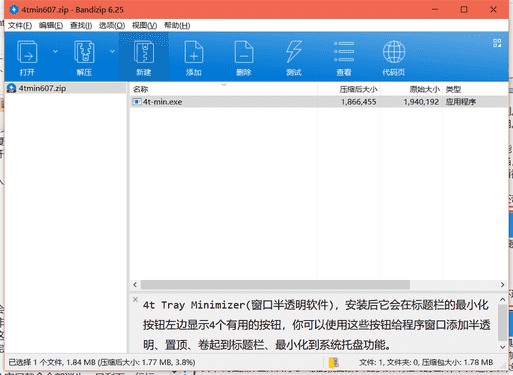Image resolution: width=513 pixels, height=375 pixels.
Task: Expand the Extract (解压) dropdown arrow
Action: coord(112,51)
